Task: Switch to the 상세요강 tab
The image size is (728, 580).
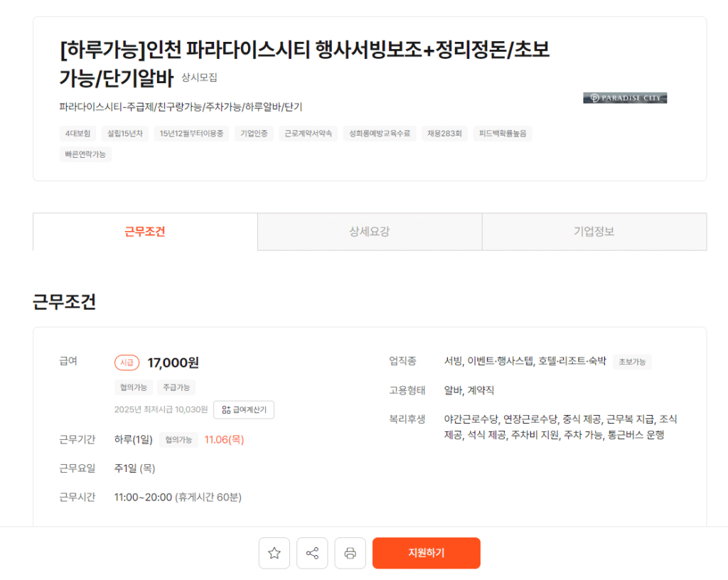Action: coord(369,232)
